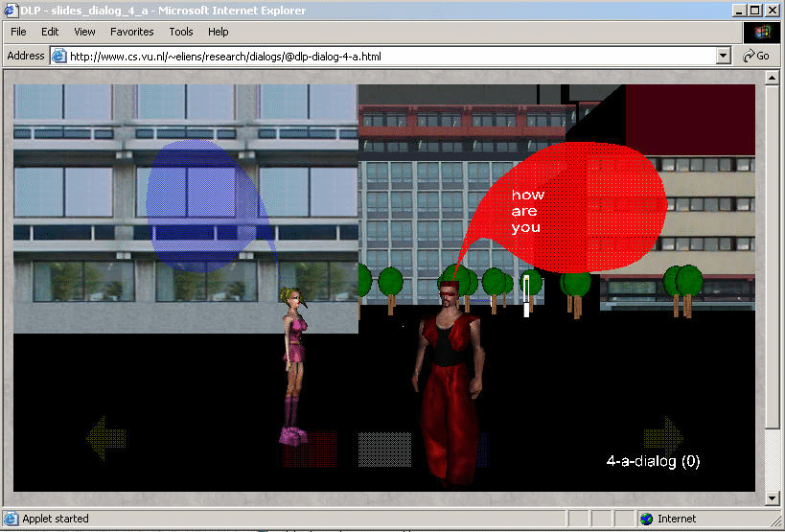The height and width of the screenshot is (532, 785).
Task: Click the Internet Explorer page icon in the title bar
Action: coord(10,10)
